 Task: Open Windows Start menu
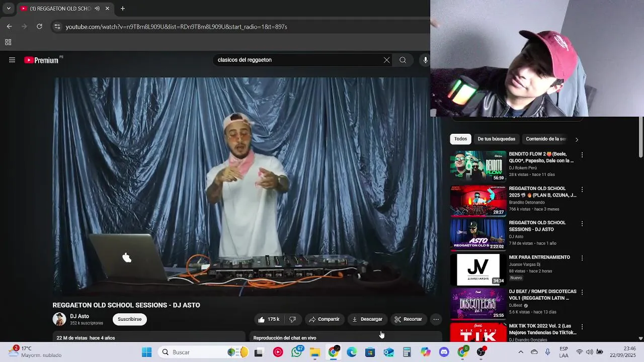pyautogui.click(x=146, y=352)
